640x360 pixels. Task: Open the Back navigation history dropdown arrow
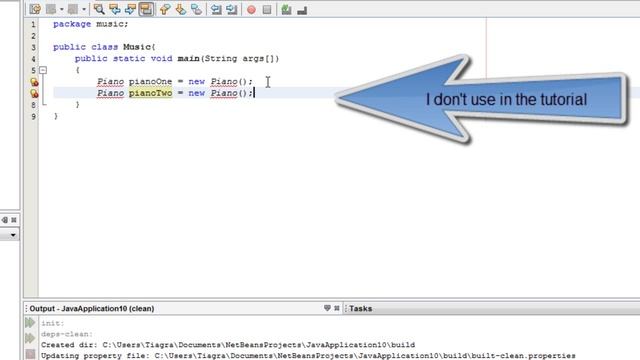coord(61,9)
